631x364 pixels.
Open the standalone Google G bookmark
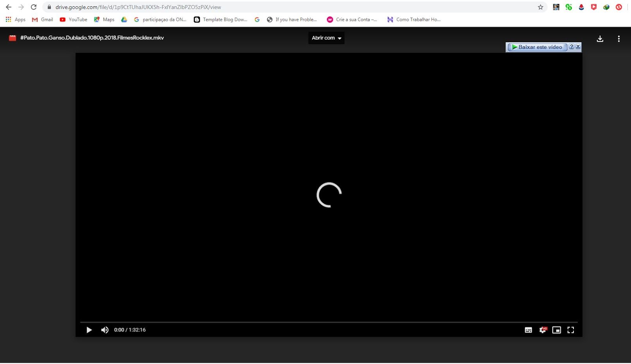pyautogui.click(x=257, y=19)
